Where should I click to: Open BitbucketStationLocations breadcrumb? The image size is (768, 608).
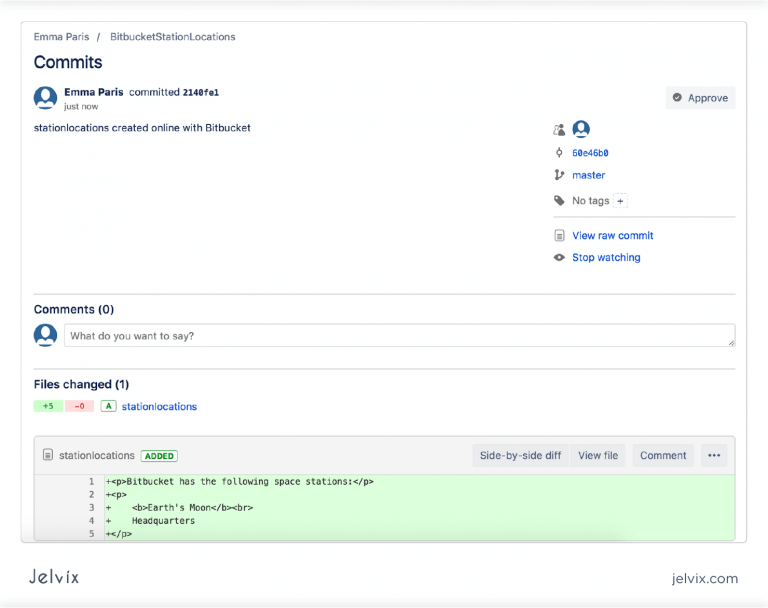172,37
